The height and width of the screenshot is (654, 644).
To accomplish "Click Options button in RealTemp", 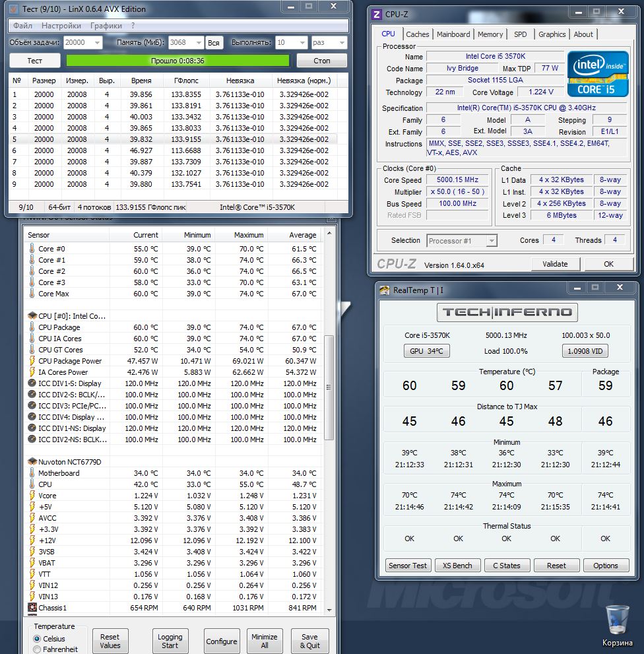I will click(x=606, y=566).
